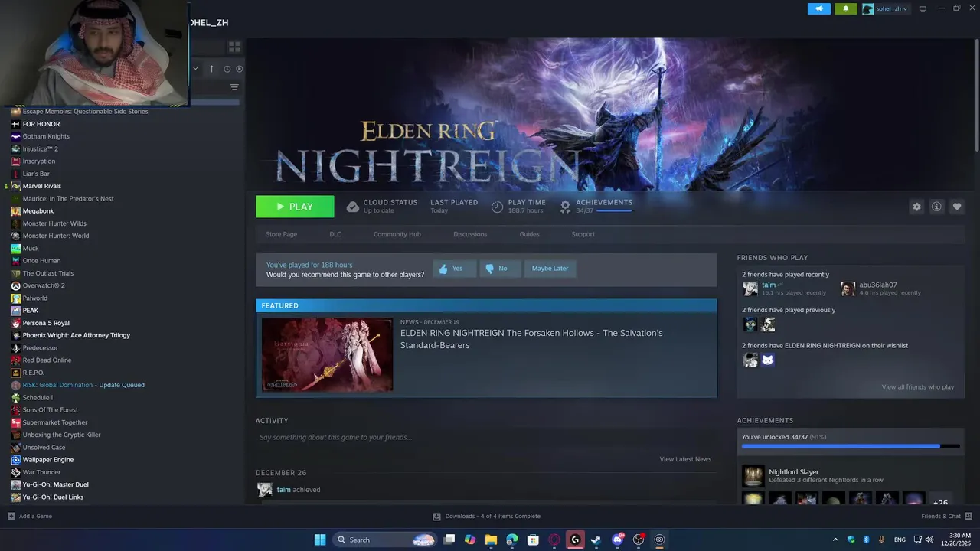Select Monster Hunter: World in library

pos(56,236)
